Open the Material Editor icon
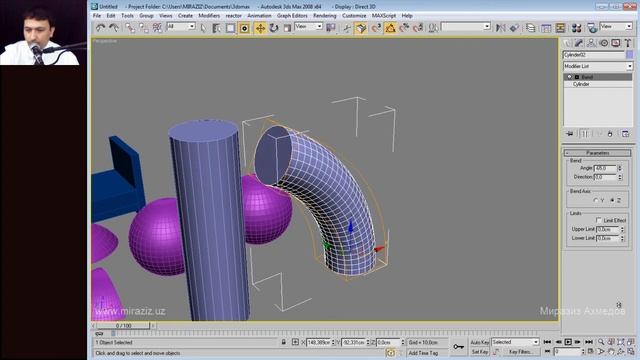This screenshot has height=360, width=640. (x=576, y=28)
